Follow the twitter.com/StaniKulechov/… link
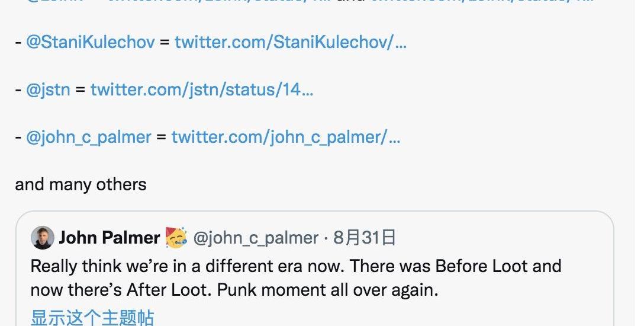644x326 pixels. [290, 43]
